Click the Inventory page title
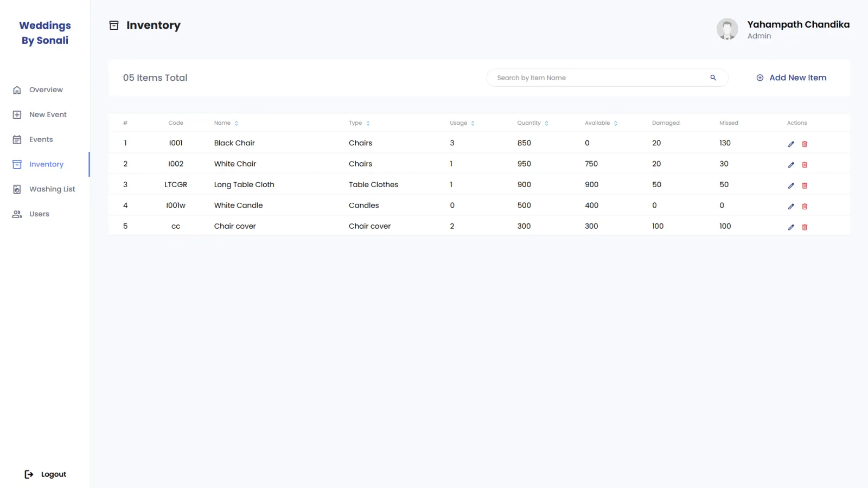868x488 pixels. (154, 25)
